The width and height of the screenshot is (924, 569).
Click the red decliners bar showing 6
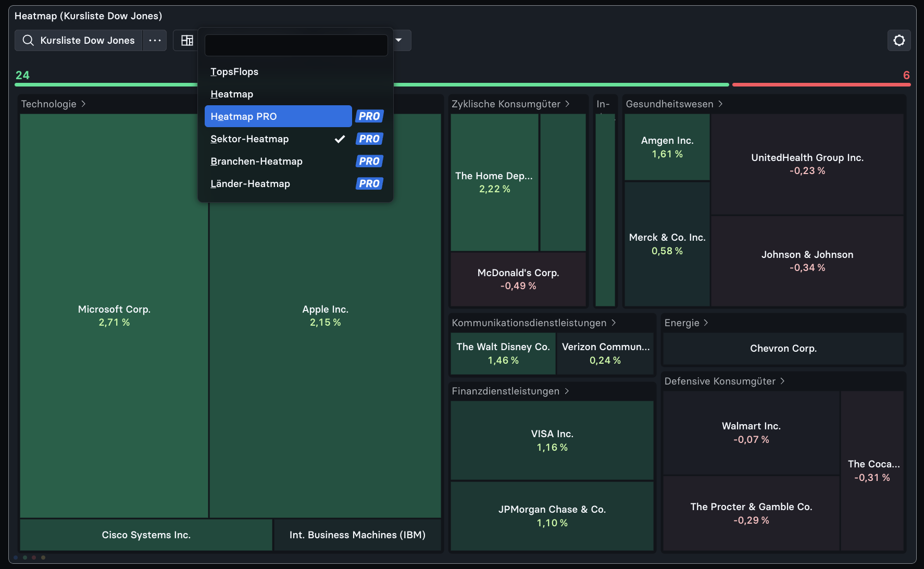pyautogui.click(x=821, y=84)
